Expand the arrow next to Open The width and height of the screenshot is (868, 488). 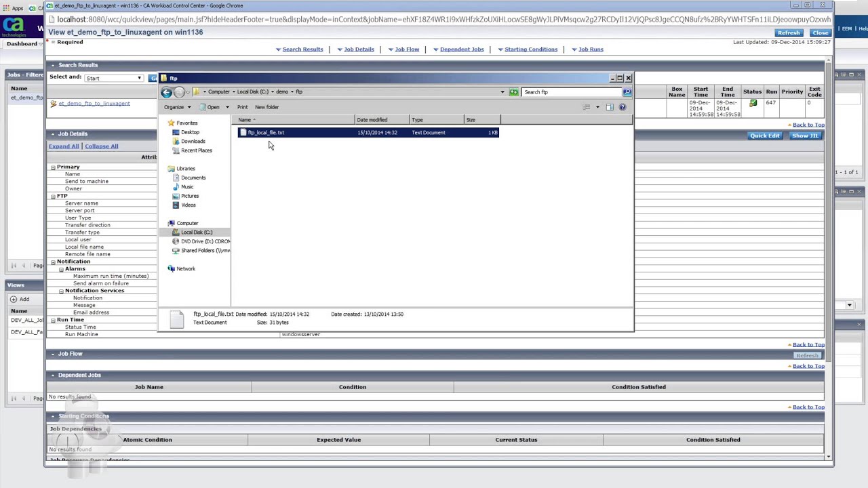point(227,107)
